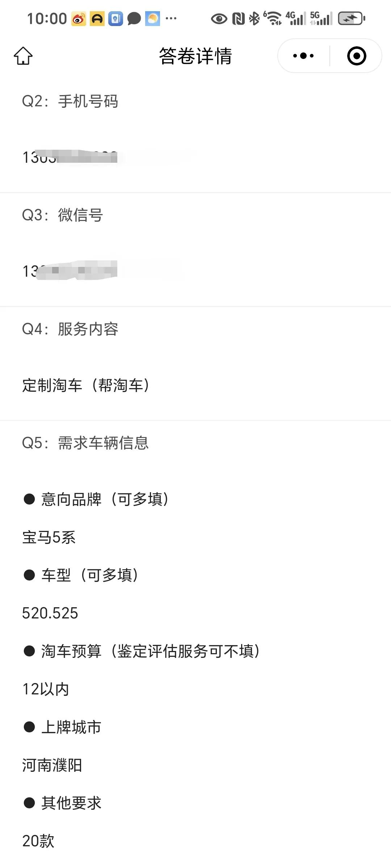Tap the Q4 服务内容 question heading
This screenshot has height=868, width=391.
coord(70,329)
